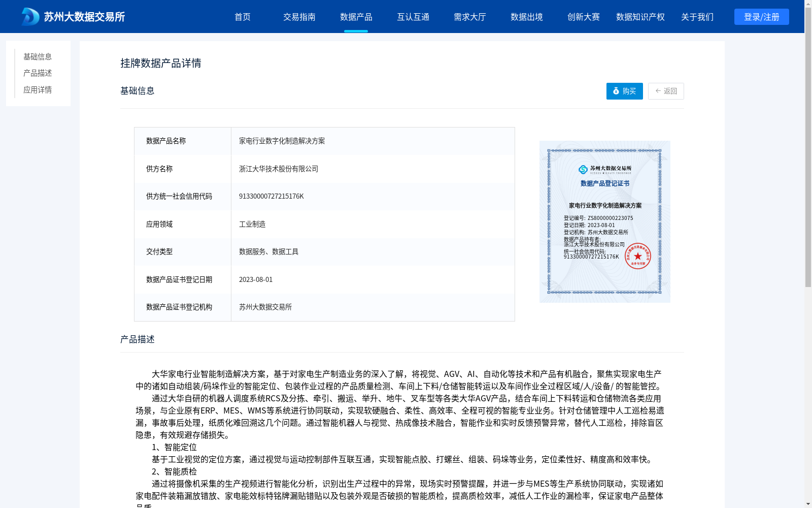Click the scrollbar up arrow

pos(808,4)
